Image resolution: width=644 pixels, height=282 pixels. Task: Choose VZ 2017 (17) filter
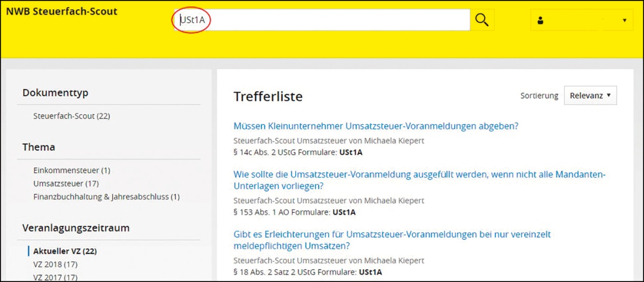[x=55, y=277]
